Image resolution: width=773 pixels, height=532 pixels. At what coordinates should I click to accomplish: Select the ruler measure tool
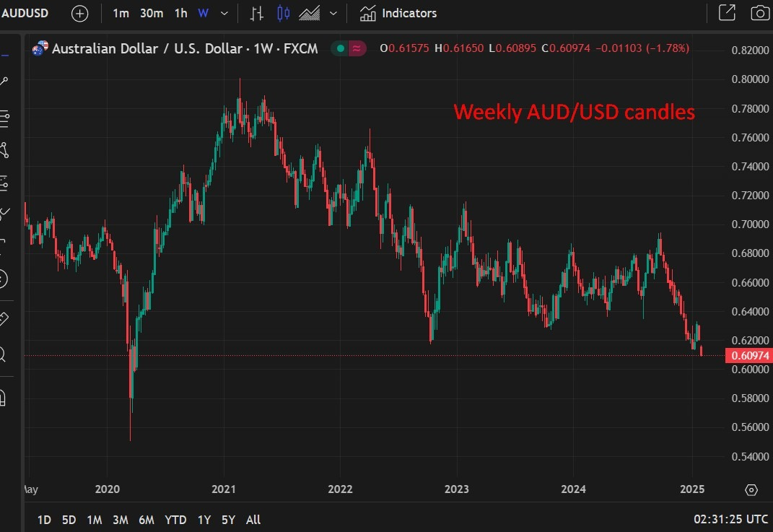pyautogui.click(x=4, y=319)
